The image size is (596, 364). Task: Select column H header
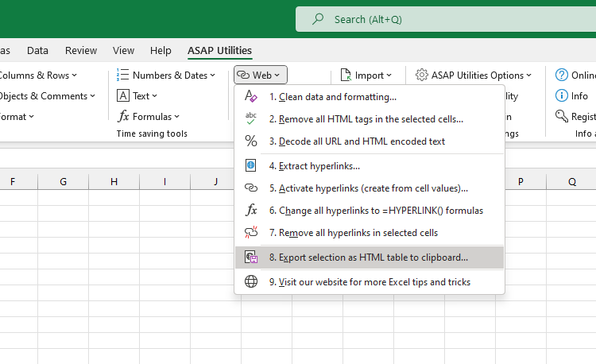(114, 182)
